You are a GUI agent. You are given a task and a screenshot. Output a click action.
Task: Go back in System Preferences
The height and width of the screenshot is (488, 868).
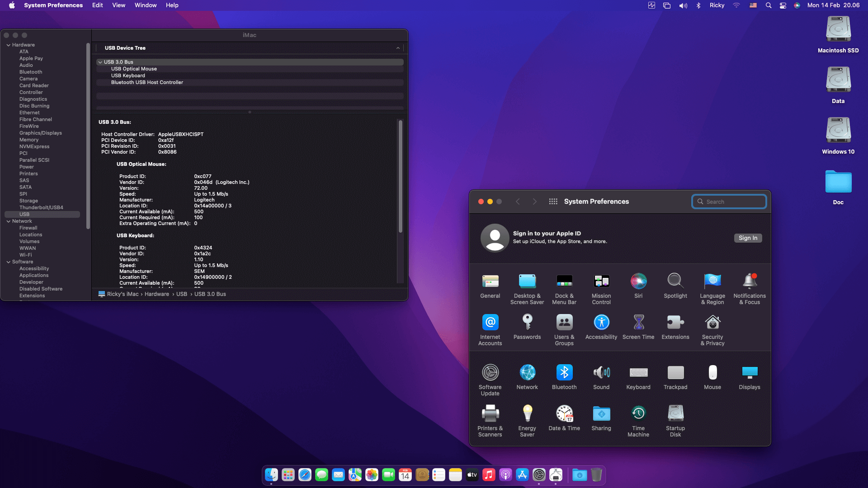tap(518, 202)
